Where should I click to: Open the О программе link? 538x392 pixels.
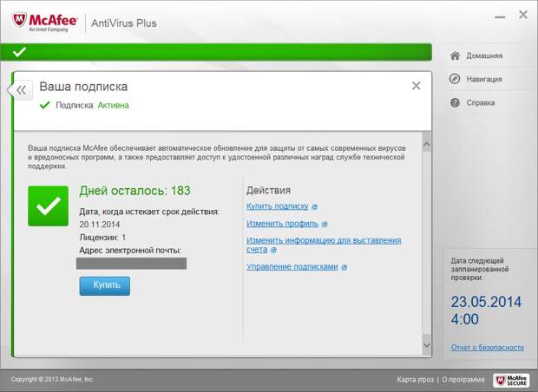click(463, 379)
